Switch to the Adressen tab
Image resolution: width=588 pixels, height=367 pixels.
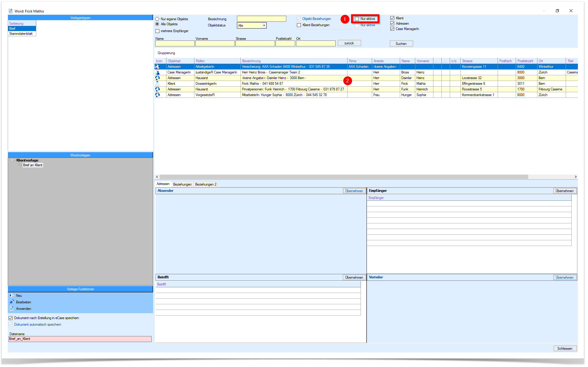(163, 184)
